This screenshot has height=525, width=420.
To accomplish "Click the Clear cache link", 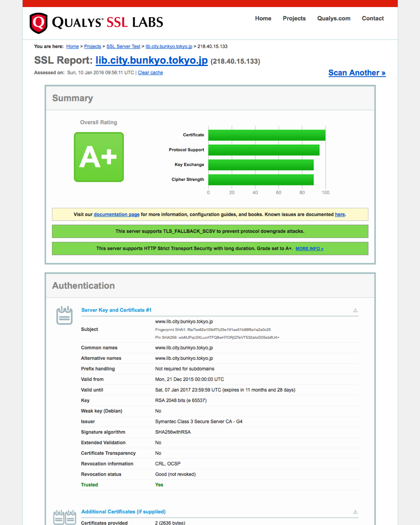I will coord(151,73).
